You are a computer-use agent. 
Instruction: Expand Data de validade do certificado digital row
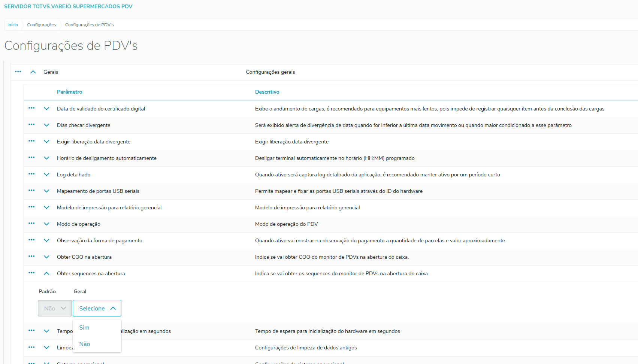pos(46,109)
